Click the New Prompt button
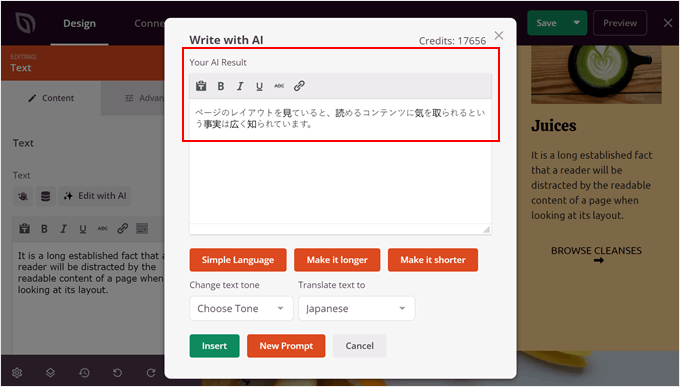The height and width of the screenshot is (387, 680). pyautogui.click(x=286, y=346)
